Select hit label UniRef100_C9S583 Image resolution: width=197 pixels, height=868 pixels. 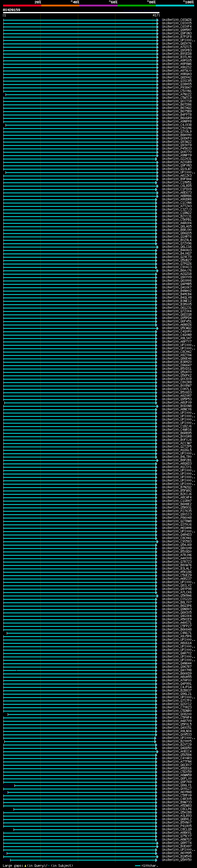point(177,542)
